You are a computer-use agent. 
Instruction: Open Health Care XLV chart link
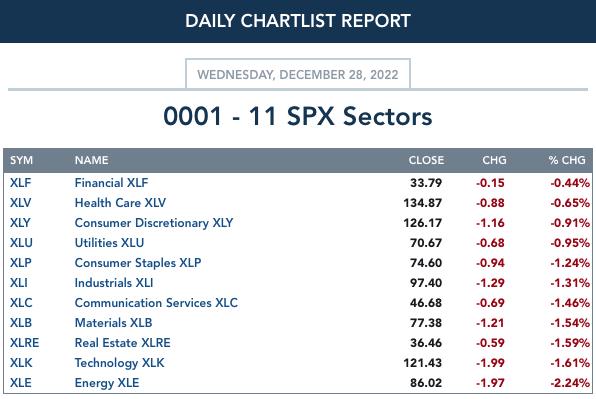pos(120,203)
